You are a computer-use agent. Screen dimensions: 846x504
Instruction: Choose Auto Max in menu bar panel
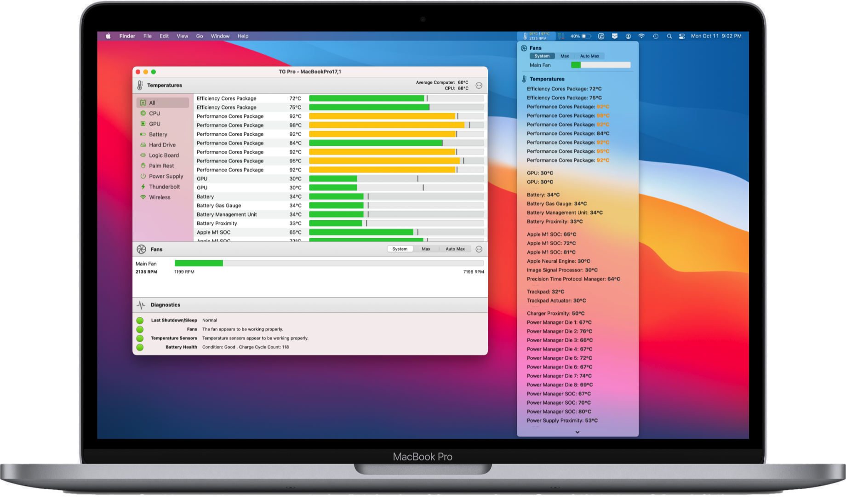(589, 56)
